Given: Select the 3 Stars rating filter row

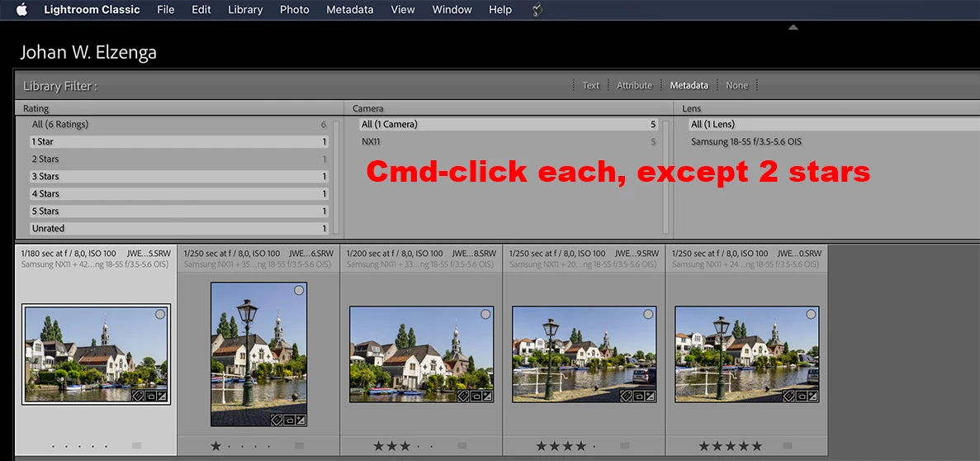Looking at the screenshot, I should click(179, 177).
